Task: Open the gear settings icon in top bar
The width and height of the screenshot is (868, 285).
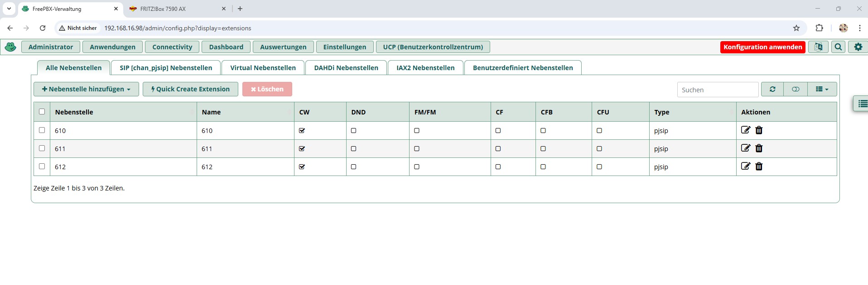Action: pyautogui.click(x=858, y=47)
